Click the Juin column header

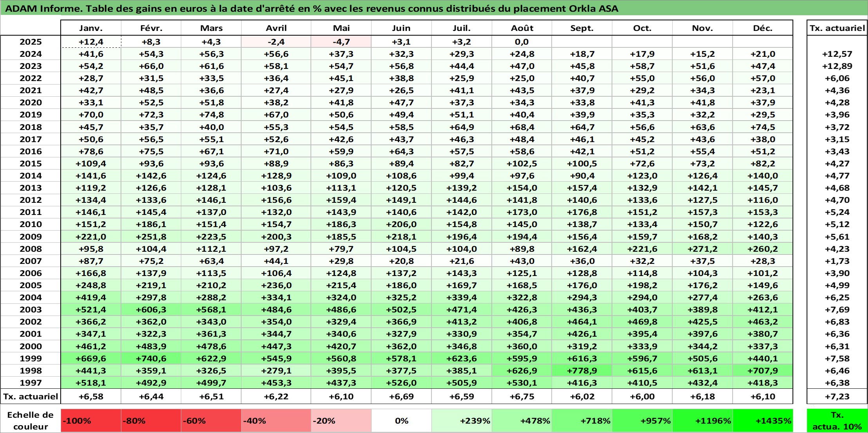pos(401,28)
